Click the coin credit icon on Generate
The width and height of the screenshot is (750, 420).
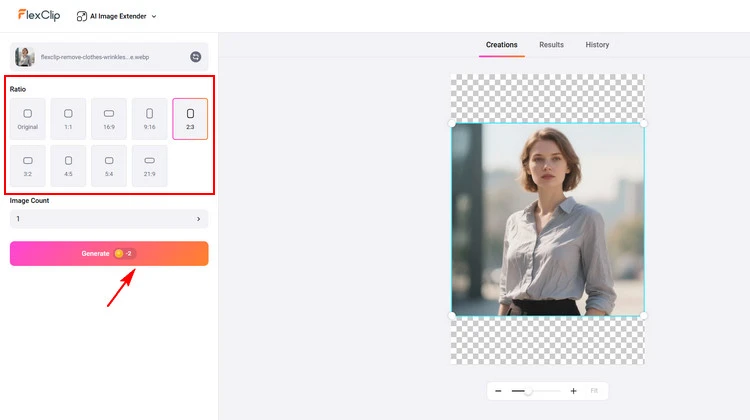(119, 254)
